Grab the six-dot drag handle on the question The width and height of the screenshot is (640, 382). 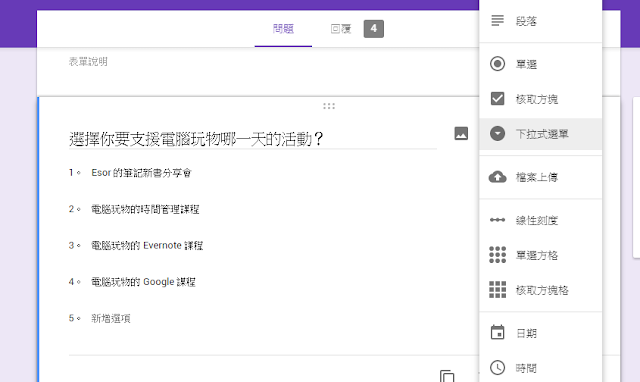pyautogui.click(x=329, y=106)
